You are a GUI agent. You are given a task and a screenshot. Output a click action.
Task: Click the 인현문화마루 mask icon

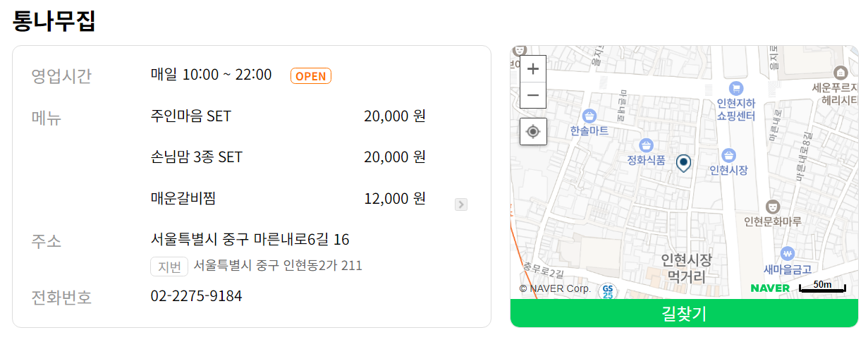coord(773,207)
